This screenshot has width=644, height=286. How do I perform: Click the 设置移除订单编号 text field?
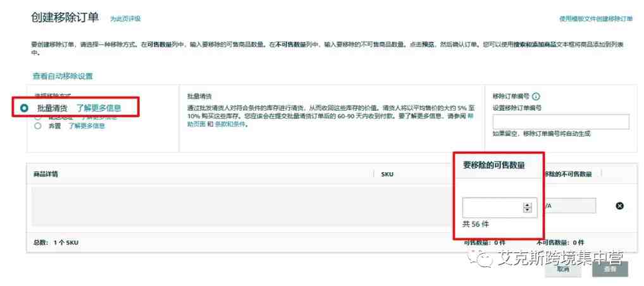(560, 122)
